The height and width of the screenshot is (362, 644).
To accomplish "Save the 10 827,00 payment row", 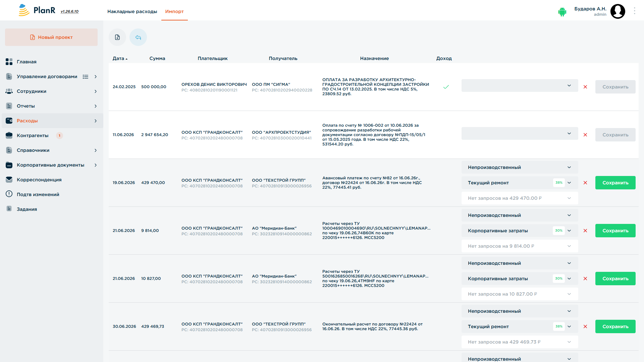I will point(615,279).
